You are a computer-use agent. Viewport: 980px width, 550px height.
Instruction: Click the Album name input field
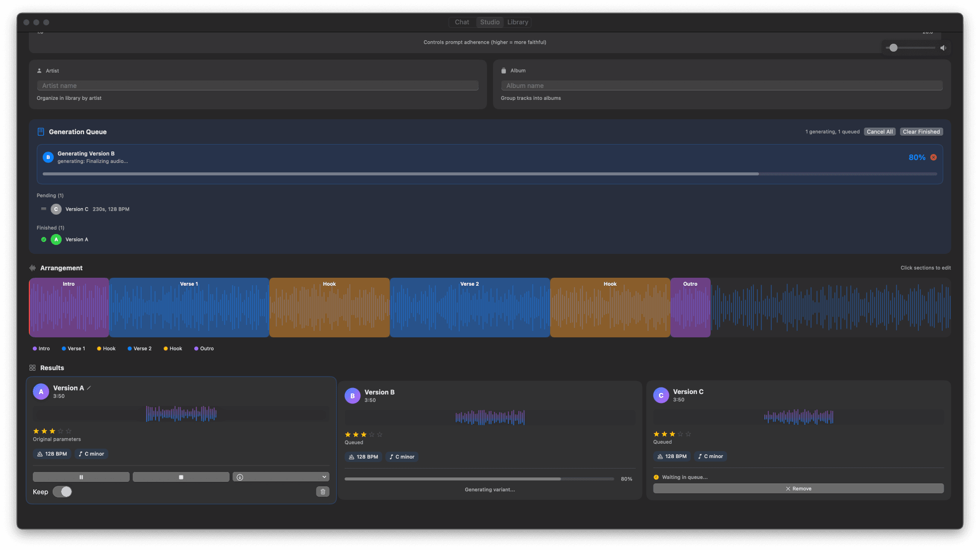(x=722, y=85)
